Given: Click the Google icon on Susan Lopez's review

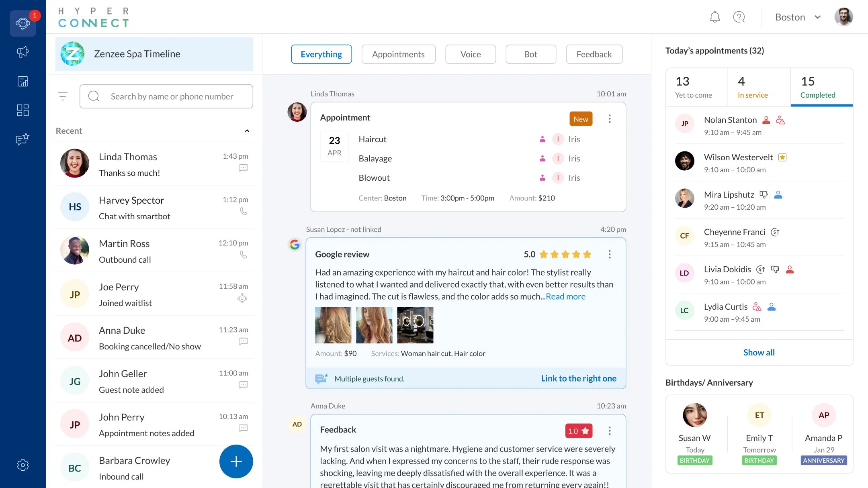Looking at the screenshot, I should [295, 244].
